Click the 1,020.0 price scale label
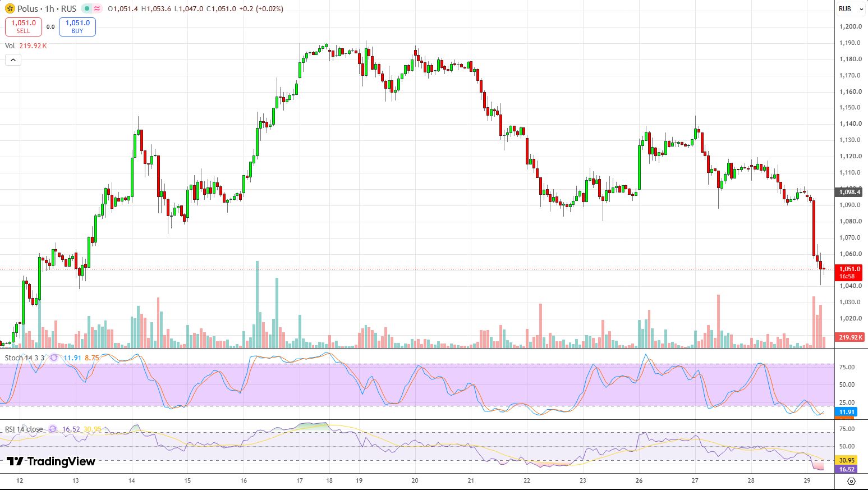 point(851,318)
